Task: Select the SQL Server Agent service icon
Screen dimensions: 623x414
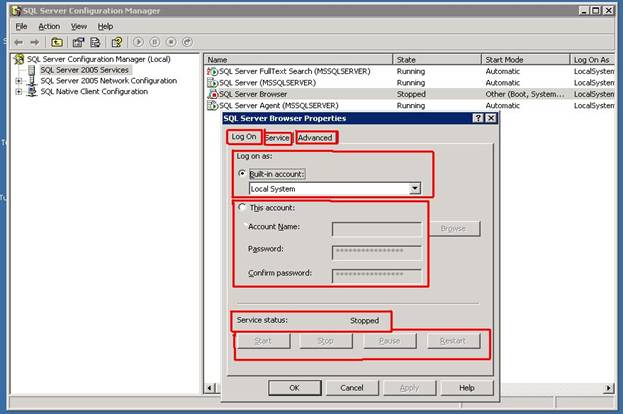Action: click(x=212, y=105)
